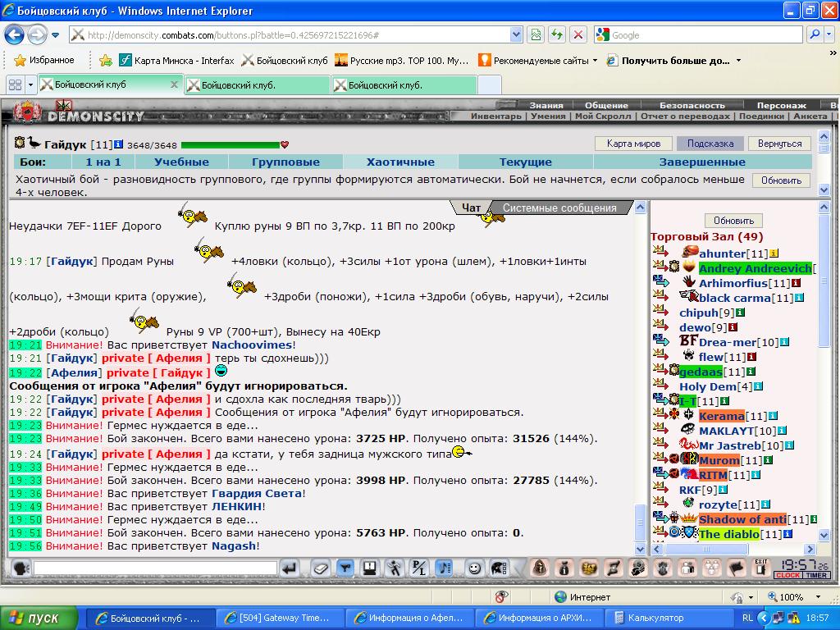Send chat message with the enter arrow button
840x630 pixels.
coord(290,568)
